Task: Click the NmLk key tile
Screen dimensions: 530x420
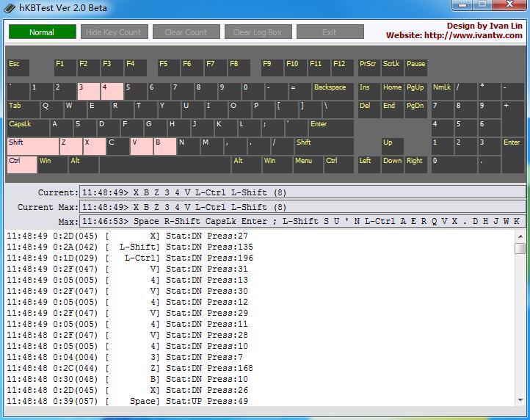Action: pyautogui.click(x=443, y=91)
